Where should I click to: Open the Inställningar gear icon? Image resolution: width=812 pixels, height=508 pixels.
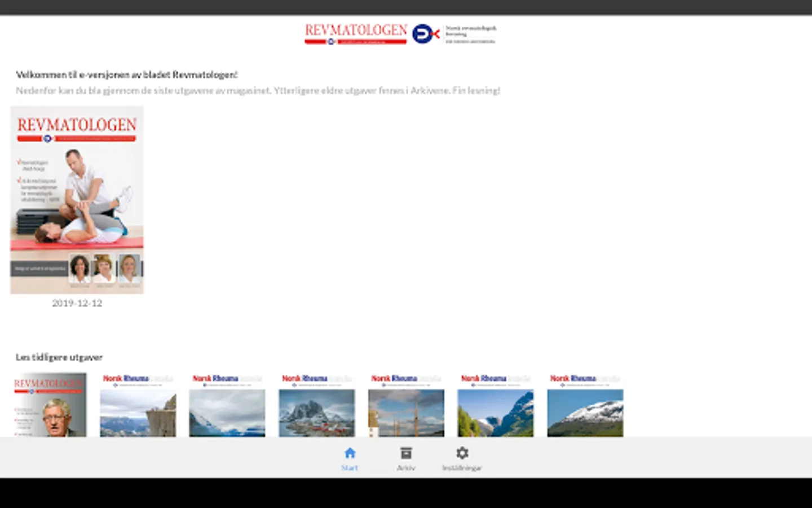(462, 453)
